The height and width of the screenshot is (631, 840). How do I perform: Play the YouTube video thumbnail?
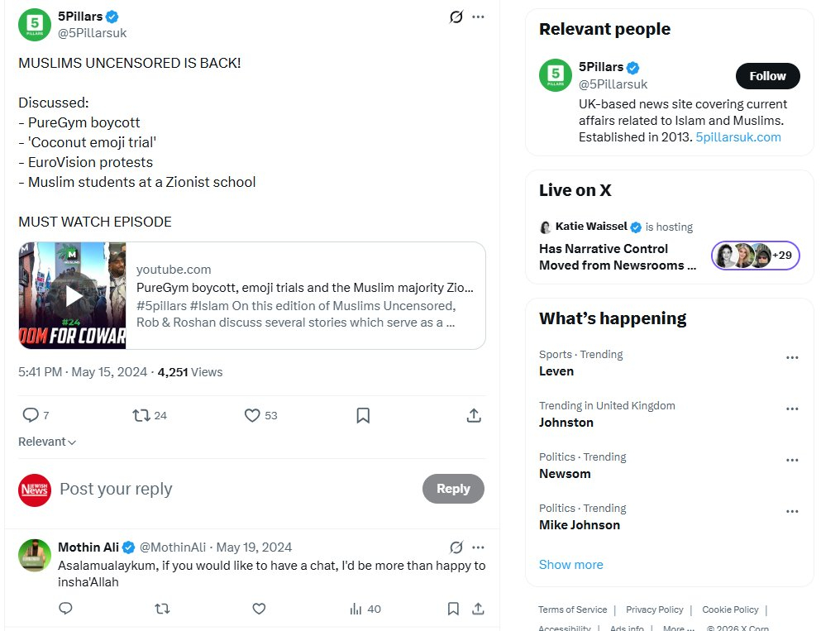pyautogui.click(x=73, y=295)
